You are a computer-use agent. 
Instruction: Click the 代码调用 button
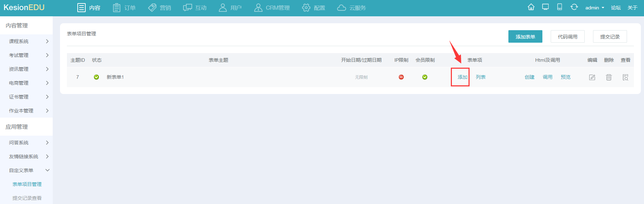click(567, 36)
